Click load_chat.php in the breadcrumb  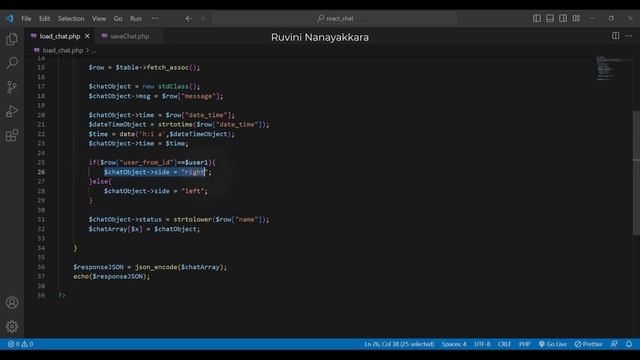pos(62,51)
